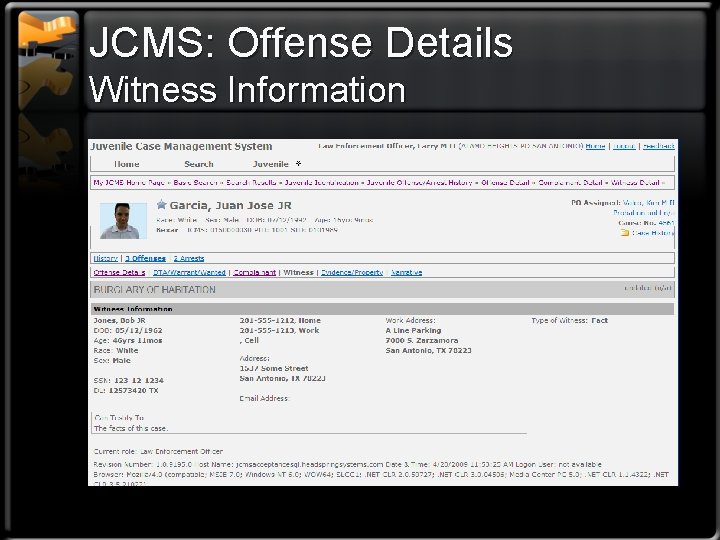Click work address A Line Parking
Viewport: 720px width, 540px height.
coord(413,331)
